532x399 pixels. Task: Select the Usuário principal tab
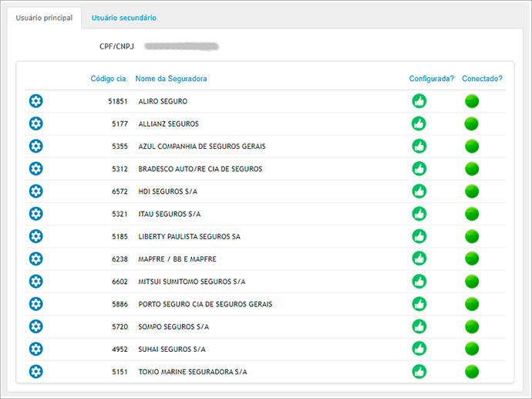[44, 18]
